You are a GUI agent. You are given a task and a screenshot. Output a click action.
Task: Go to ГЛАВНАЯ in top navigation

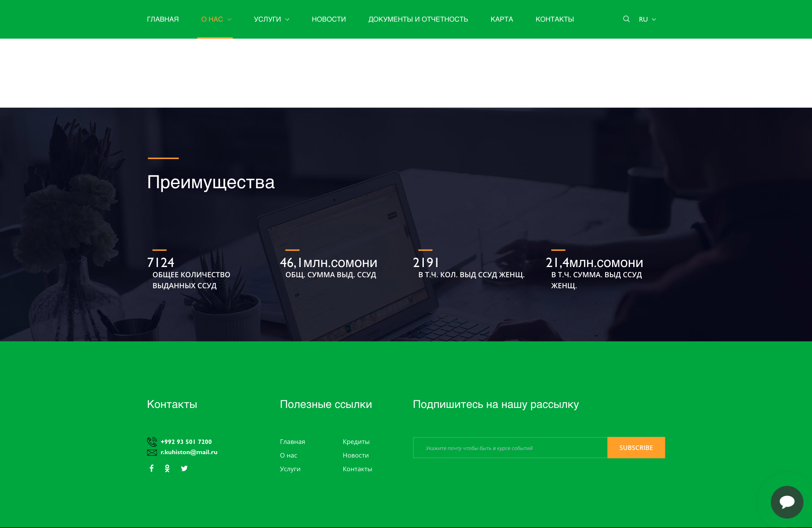pyautogui.click(x=163, y=19)
